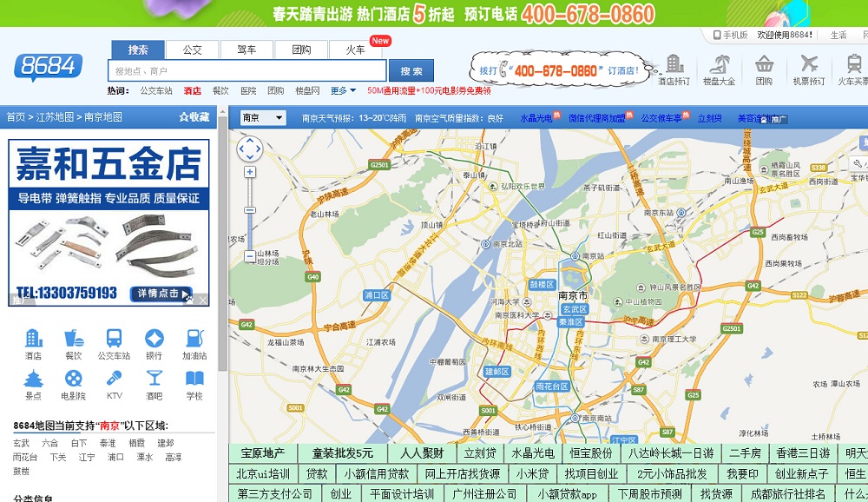The height and width of the screenshot is (502, 868).
Task: Zoom out with the map minus button
Action: pos(250,256)
